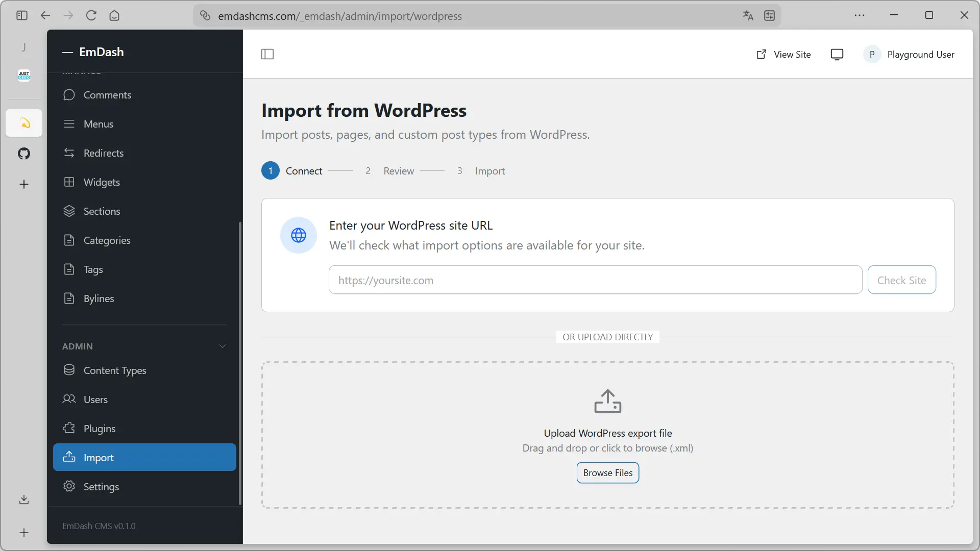Click the GitHub icon in browser sidebar
The height and width of the screenshot is (551, 980).
tap(24, 154)
